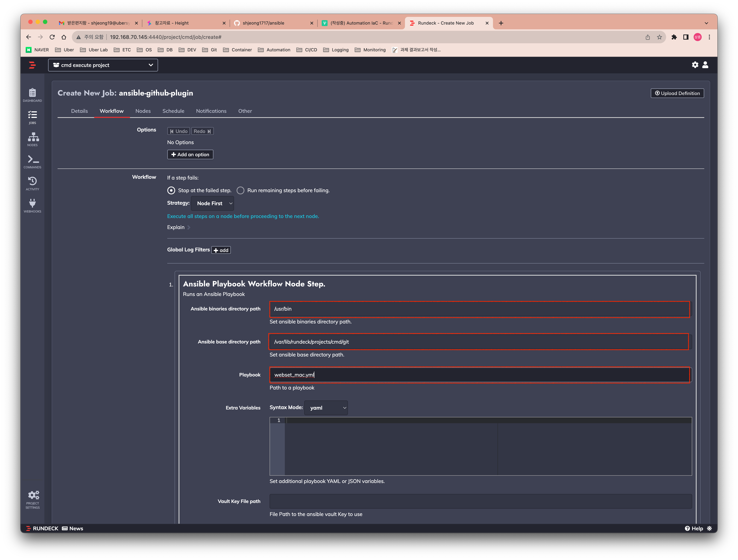Open the Chrome profile avatar
The height and width of the screenshot is (560, 738).
[698, 37]
